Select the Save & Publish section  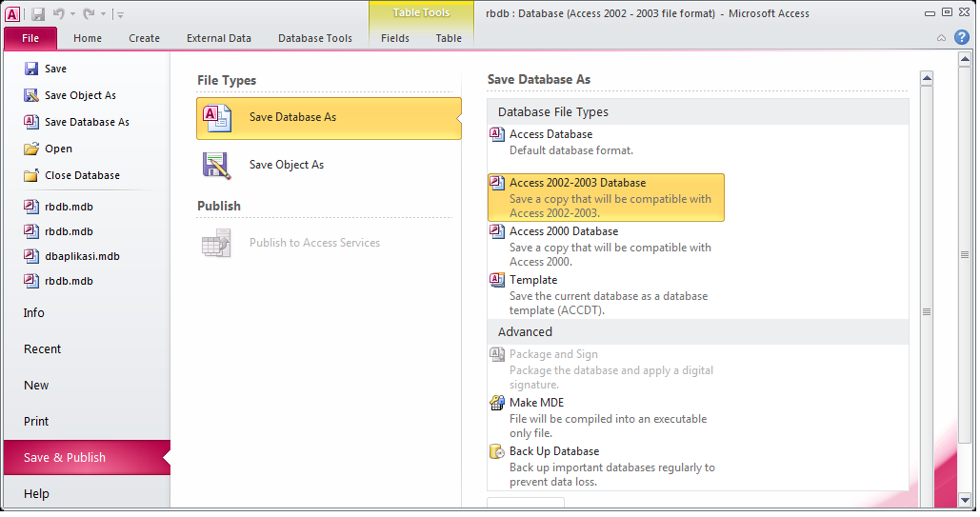[87, 458]
